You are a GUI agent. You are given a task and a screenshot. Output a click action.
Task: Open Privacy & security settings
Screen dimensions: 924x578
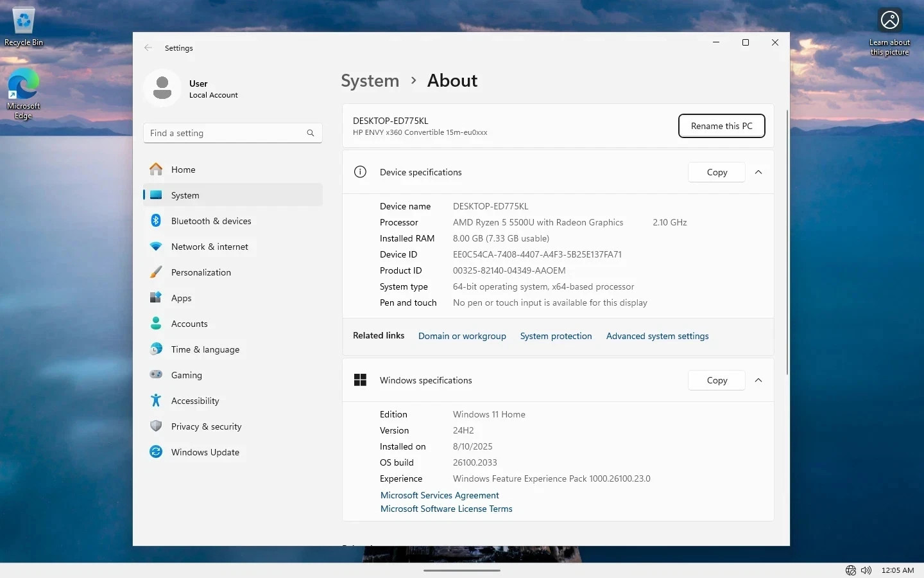233,426
